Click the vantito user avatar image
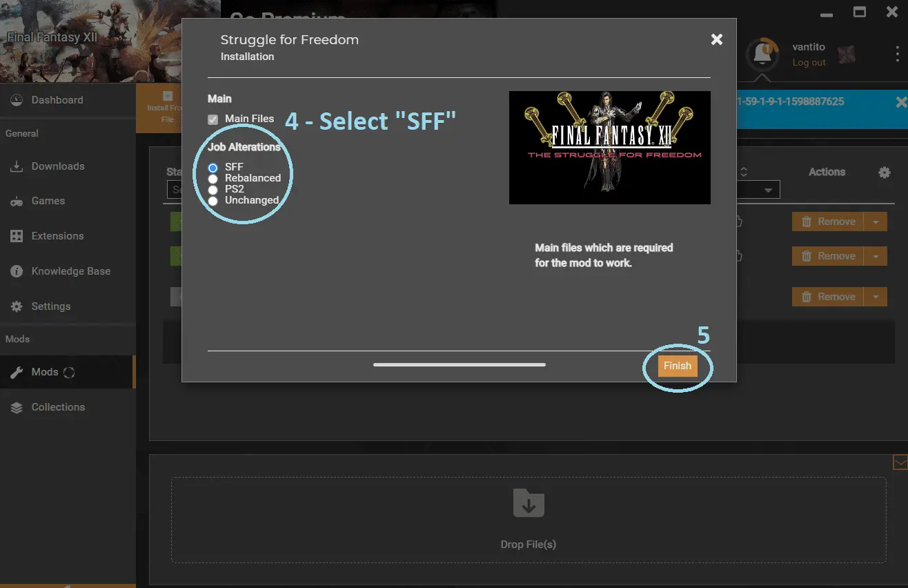908x588 pixels. tap(847, 54)
